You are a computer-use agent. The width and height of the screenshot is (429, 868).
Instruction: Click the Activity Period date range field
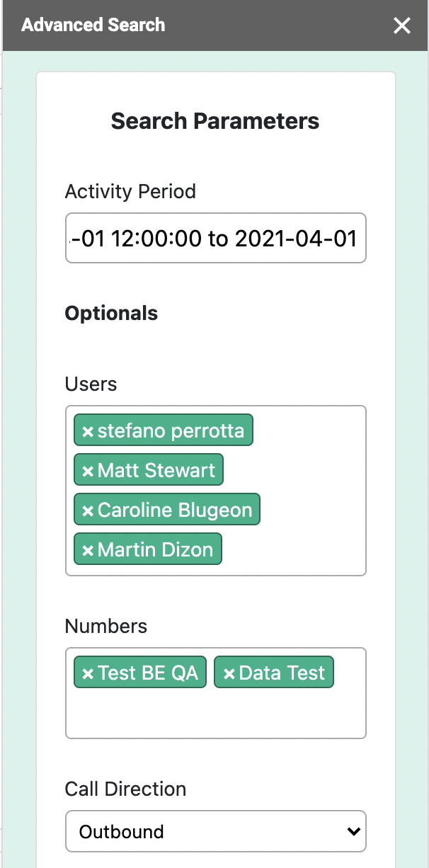tap(215, 239)
